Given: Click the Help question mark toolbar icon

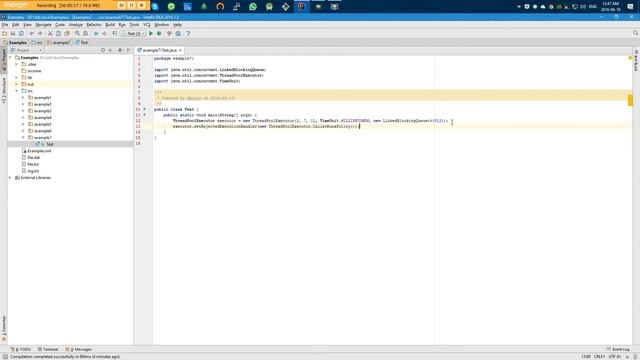Looking at the screenshot, I should click(x=188, y=33).
